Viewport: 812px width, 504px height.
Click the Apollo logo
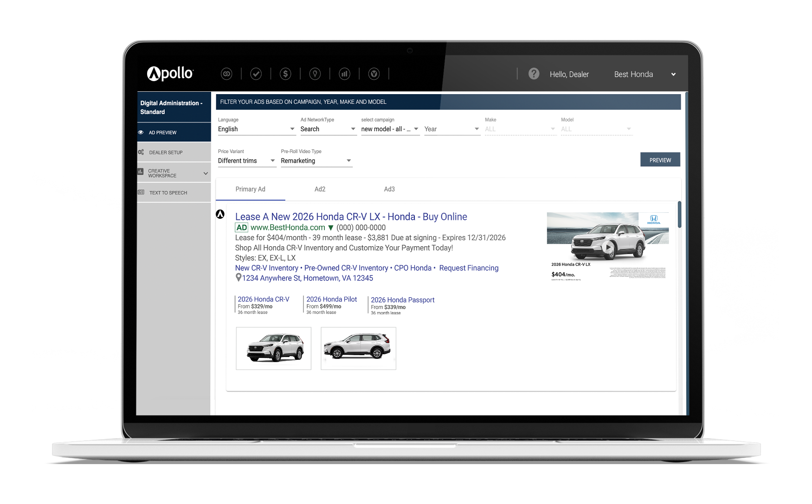tap(170, 73)
